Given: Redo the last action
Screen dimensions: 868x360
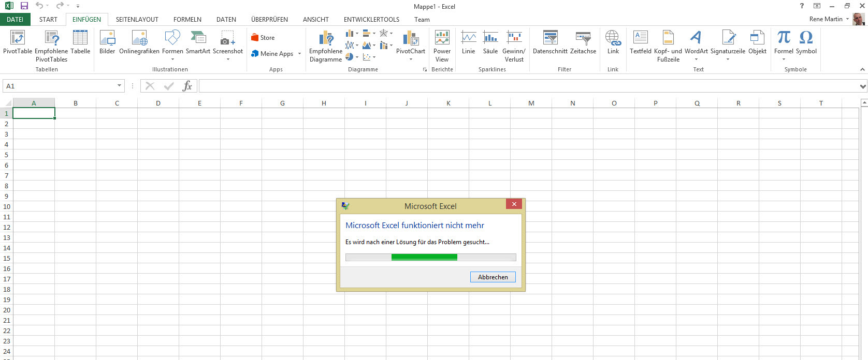Looking at the screenshot, I should [60, 6].
